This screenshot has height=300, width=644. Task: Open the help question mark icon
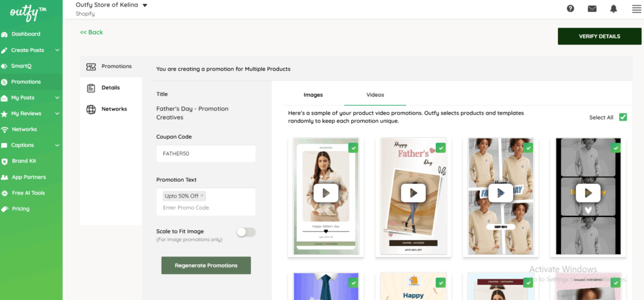pos(570,9)
